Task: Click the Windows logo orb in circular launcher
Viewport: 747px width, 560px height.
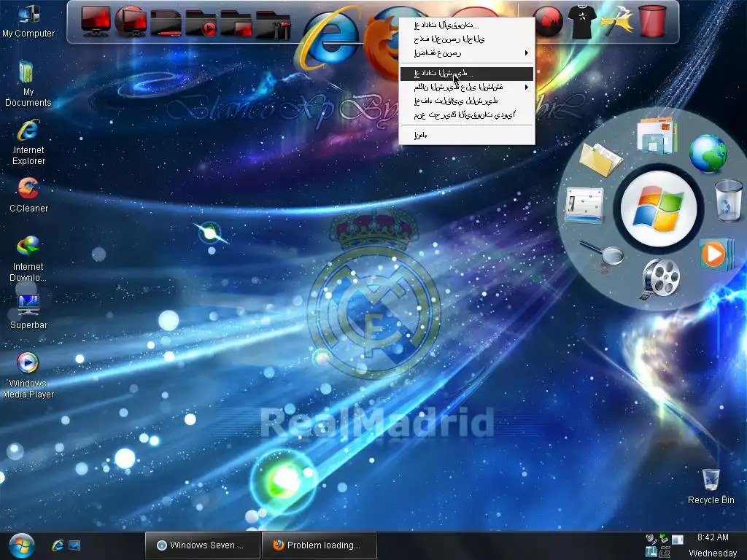Action: pyautogui.click(x=659, y=208)
